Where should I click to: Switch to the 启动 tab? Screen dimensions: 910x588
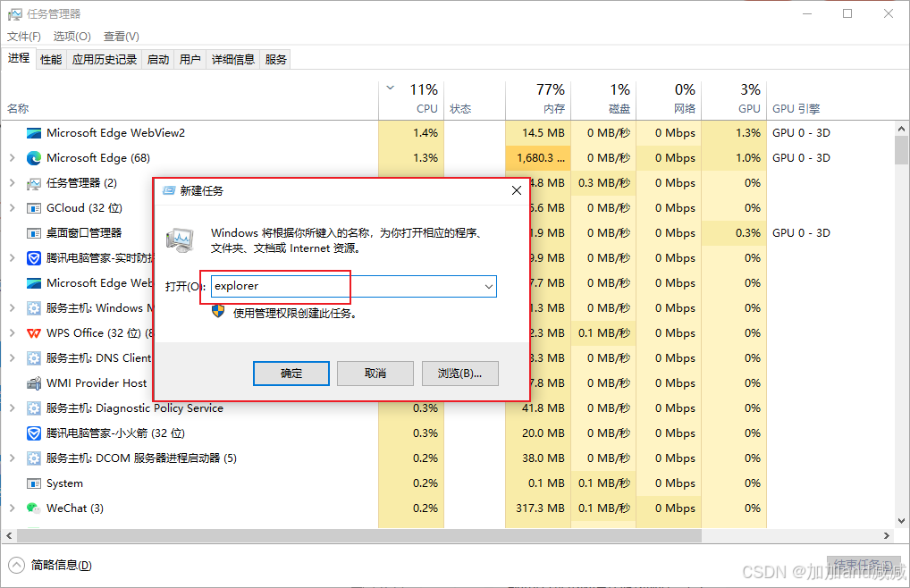[x=158, y=59]
